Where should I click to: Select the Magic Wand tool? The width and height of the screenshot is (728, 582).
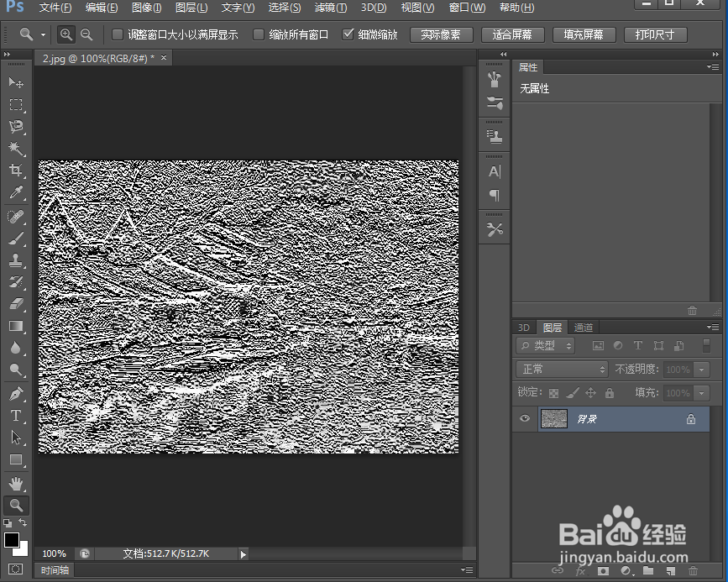16,148
